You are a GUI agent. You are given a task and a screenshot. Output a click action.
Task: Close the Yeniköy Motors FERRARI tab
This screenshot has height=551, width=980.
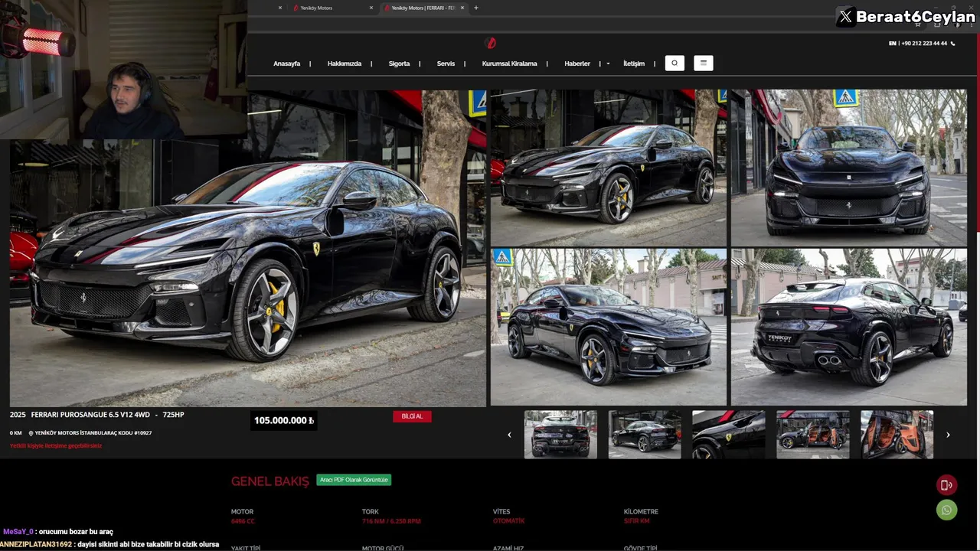click(x=462, y=8)
